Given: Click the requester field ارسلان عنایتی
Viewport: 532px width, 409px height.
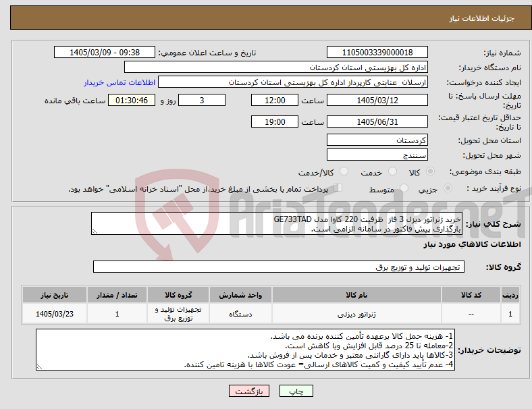Looking at the screenshot, I should click(293, 82).
